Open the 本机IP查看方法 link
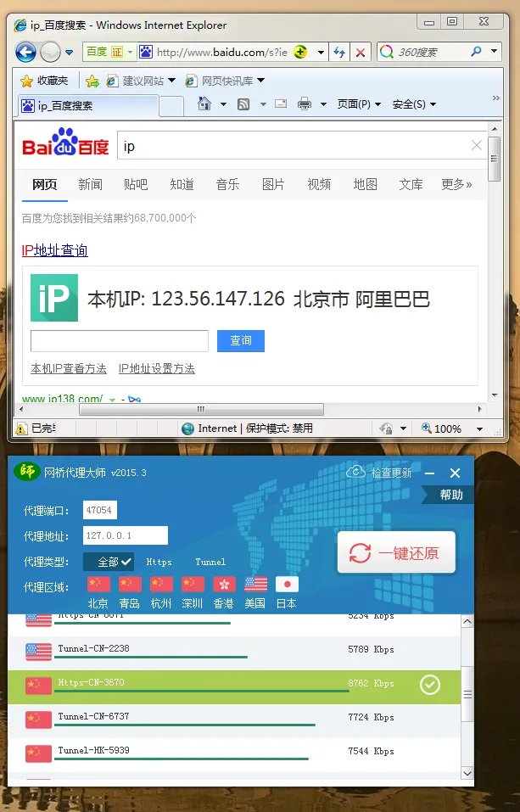Screen dimensions: 520x812 [x=69, y=369]
